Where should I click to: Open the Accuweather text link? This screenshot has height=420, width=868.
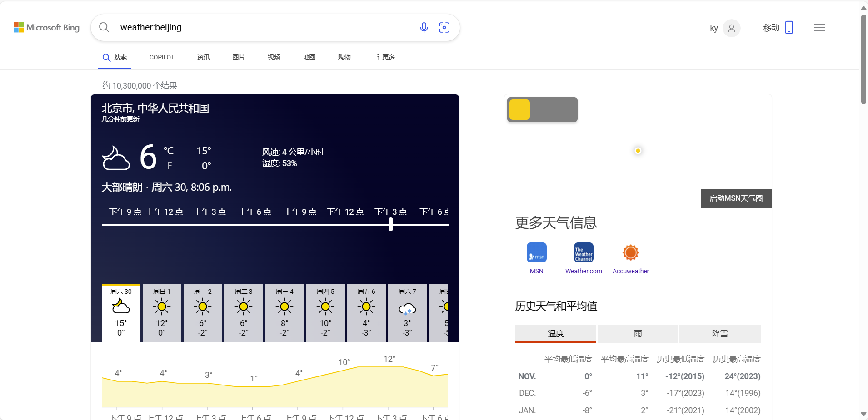(631, 271)
